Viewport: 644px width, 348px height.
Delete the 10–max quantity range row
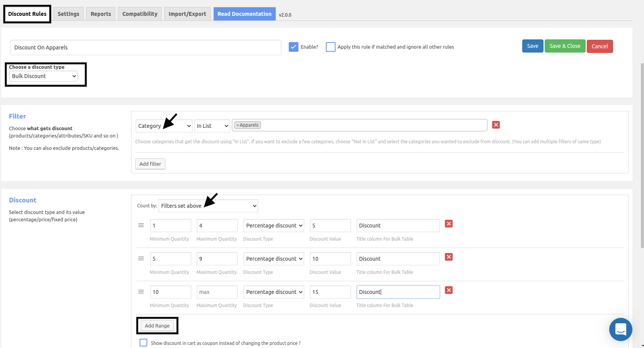(x=449, y=290)
